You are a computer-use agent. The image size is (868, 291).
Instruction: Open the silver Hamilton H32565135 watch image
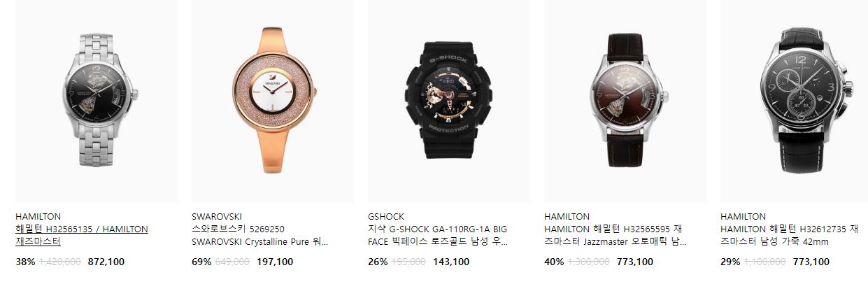(96, 101)
